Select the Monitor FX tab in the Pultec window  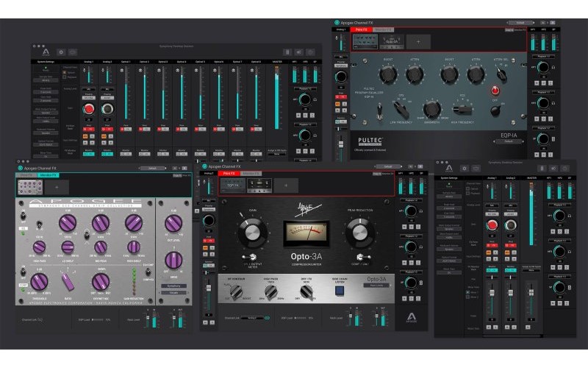[x=383, y=29]
